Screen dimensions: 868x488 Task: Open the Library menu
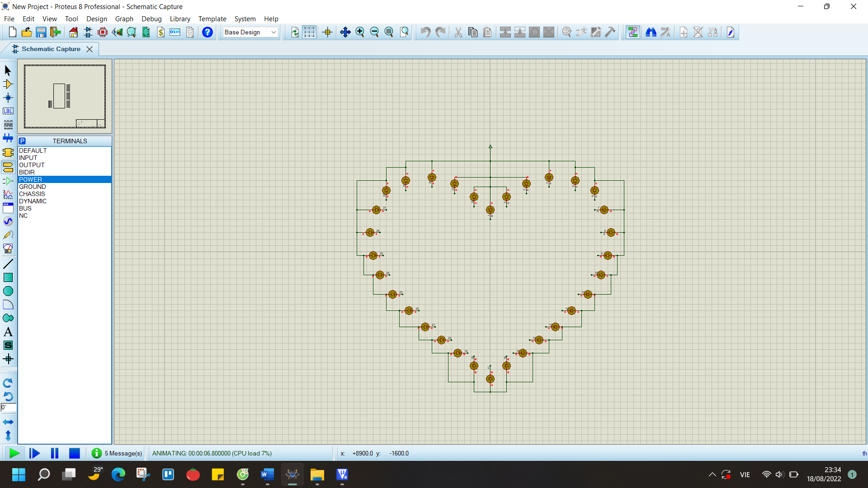[x=179, y=19]
